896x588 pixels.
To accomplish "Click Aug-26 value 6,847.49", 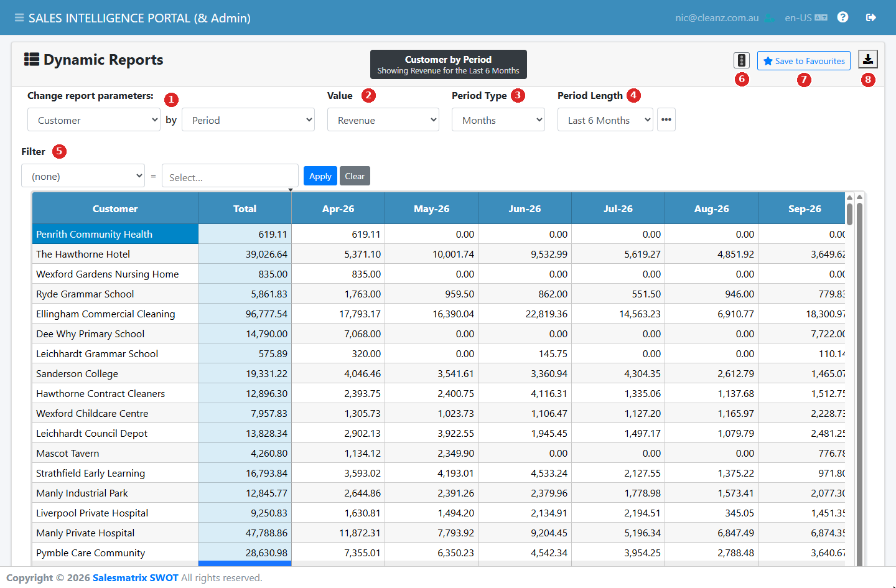I will 711,533.
